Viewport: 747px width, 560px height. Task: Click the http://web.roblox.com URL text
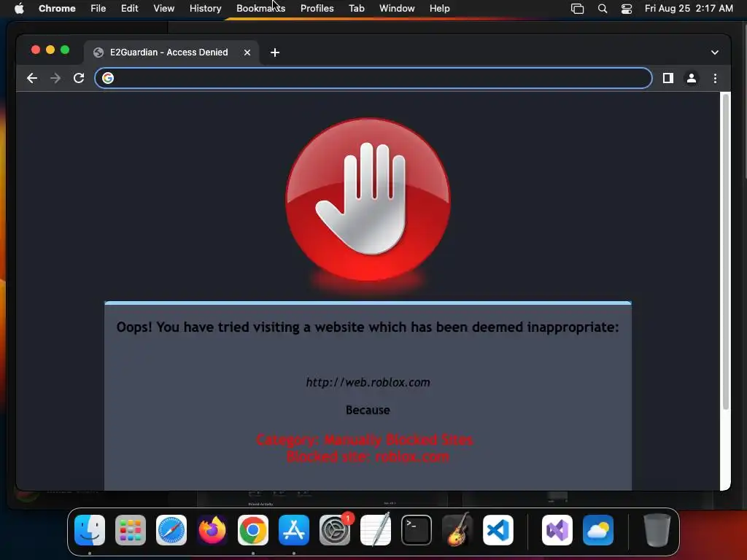368,382
